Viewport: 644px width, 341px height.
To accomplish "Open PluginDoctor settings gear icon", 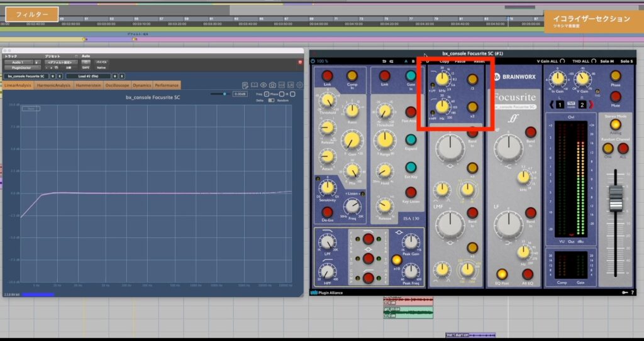I will click(x=300, y=85).
